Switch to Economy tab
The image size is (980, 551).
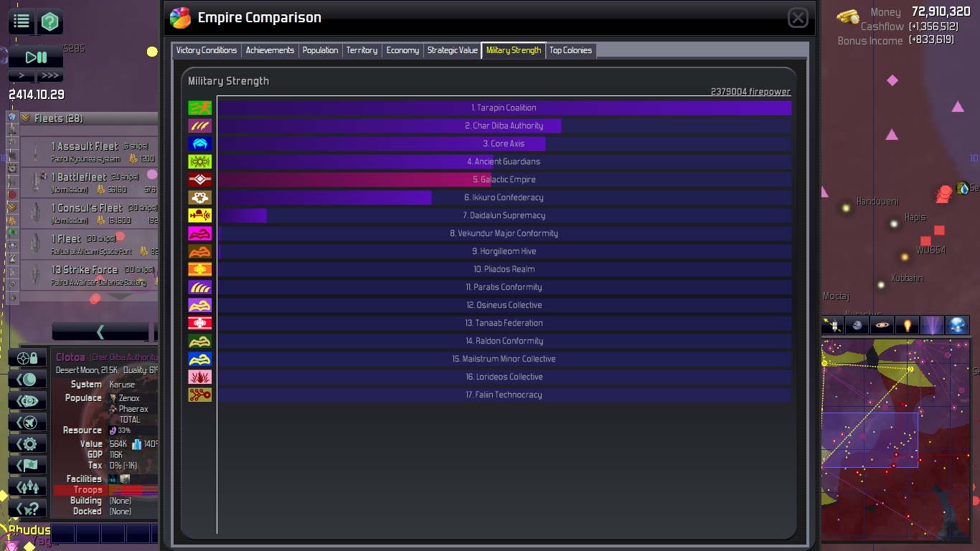point(402,50)
